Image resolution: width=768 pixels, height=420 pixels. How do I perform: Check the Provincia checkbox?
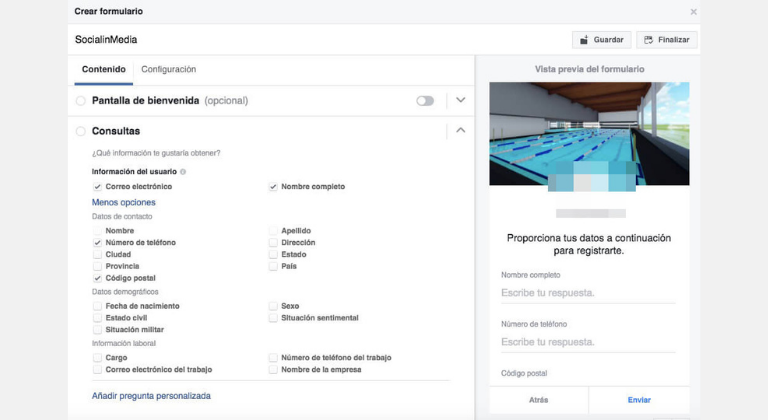tap(97, 266)
